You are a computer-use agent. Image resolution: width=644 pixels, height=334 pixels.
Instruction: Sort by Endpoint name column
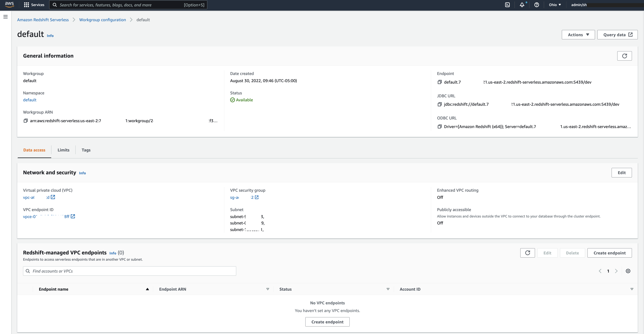click(x=53, y=289)
